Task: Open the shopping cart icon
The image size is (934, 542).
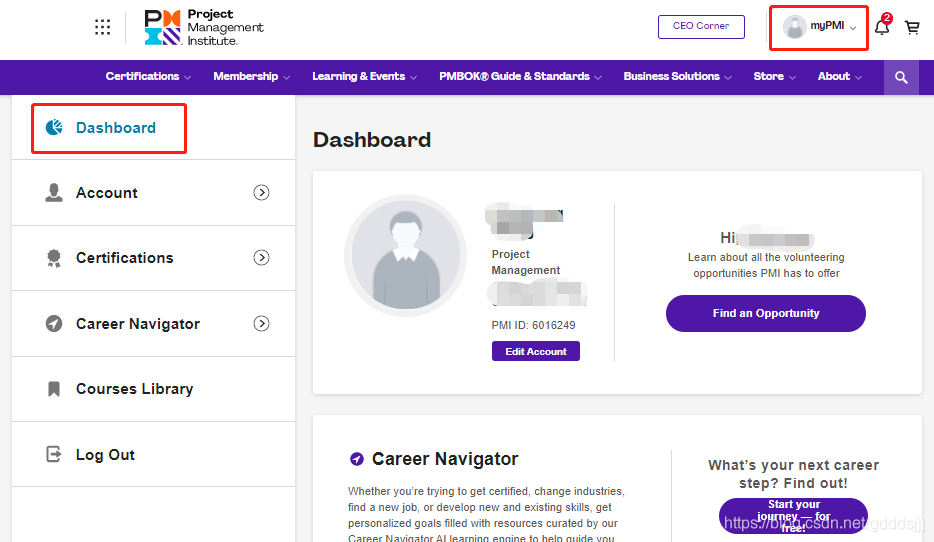Action: [912, 27]
